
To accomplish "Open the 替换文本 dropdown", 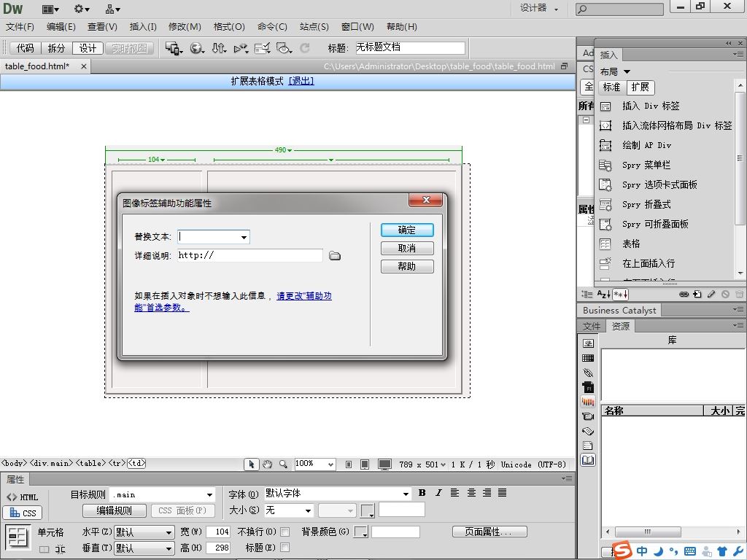I will click(x=244, y=237).
